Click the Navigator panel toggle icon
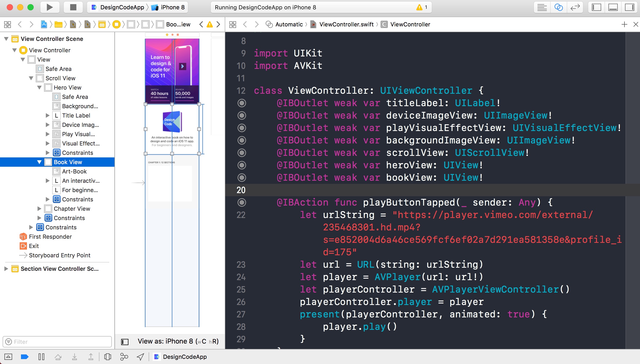Screen dimensions: 640x364 click(597, 8)
